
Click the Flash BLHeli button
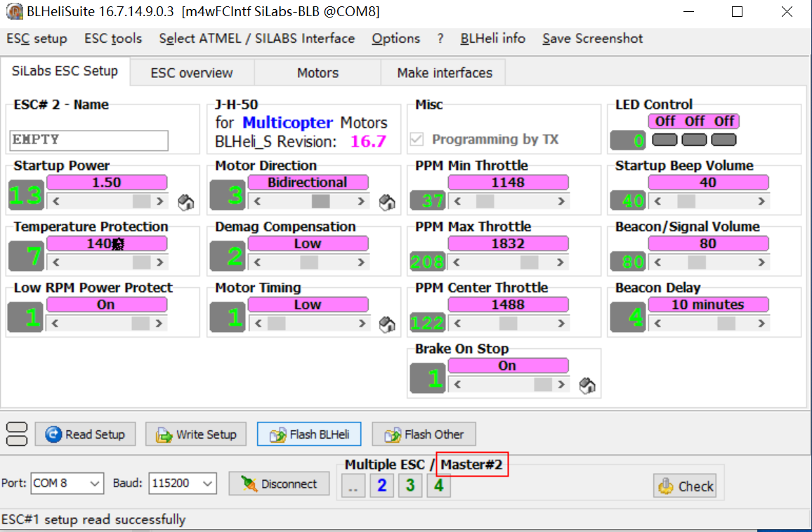coord(309,434)
